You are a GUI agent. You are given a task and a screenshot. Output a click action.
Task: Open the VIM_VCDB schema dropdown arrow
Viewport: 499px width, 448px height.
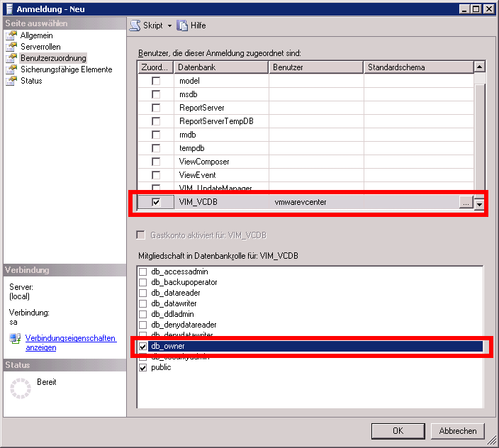coord(478,203)
